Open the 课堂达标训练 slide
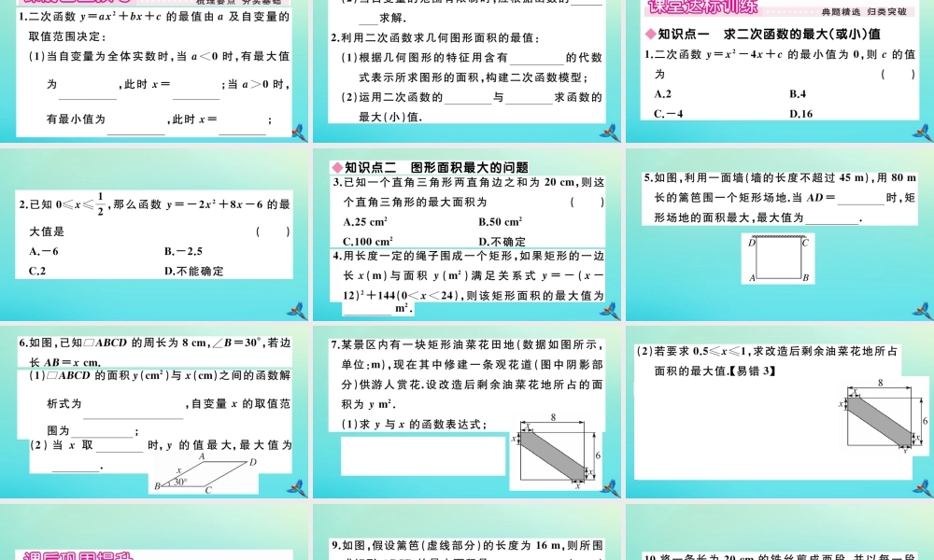 tap(780, 71)
